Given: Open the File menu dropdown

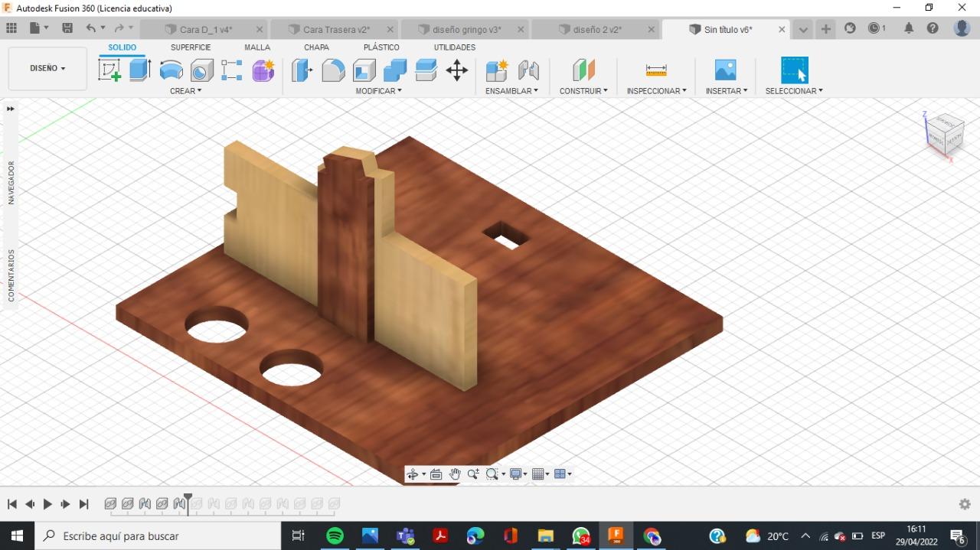Looking at the screenshot, I should [38, 28].
